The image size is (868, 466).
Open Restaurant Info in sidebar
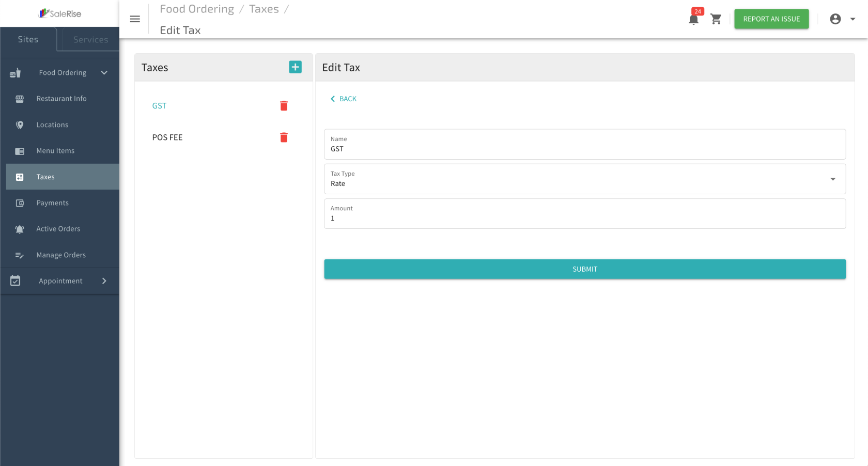pyautogui.click(x=61, y=99)
